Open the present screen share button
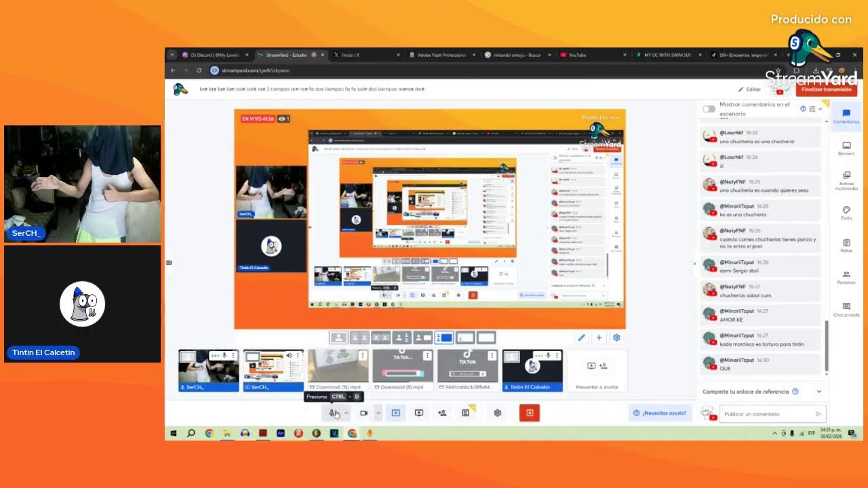 [x=419, y=413]
